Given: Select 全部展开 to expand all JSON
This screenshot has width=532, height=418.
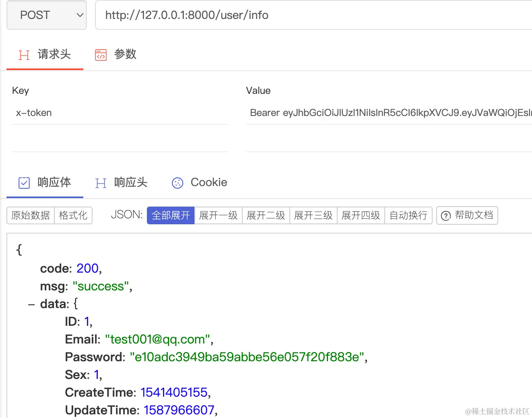Looking at the screenshot, I should 171,215.
